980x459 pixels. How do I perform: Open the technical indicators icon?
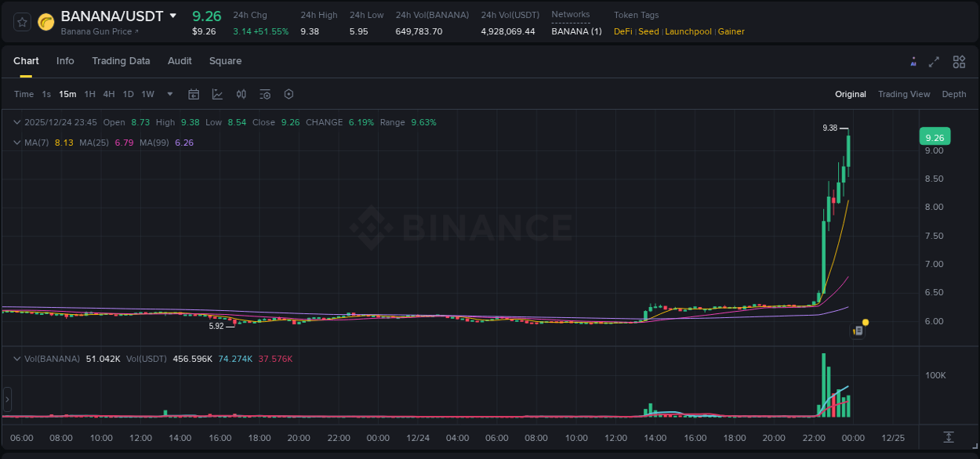217,94
